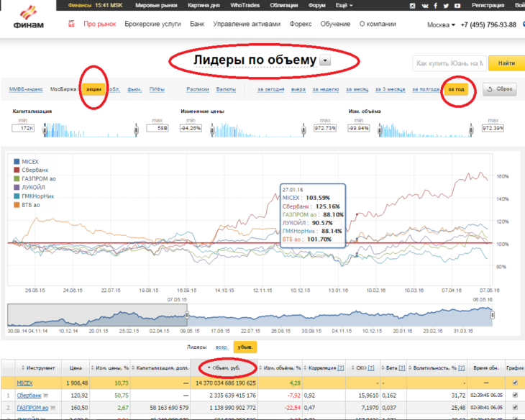The image size is (525, 420).
Task: Open the VK social link icon
Action: click(x=425, y=6)
